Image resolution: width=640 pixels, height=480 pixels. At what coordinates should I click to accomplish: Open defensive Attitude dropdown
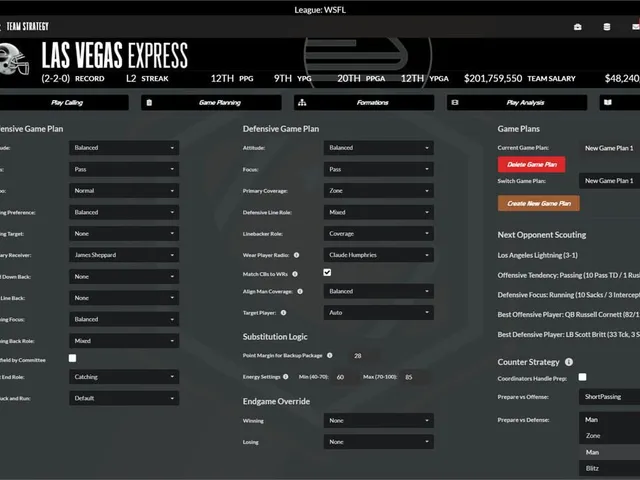tap(379, 148)
